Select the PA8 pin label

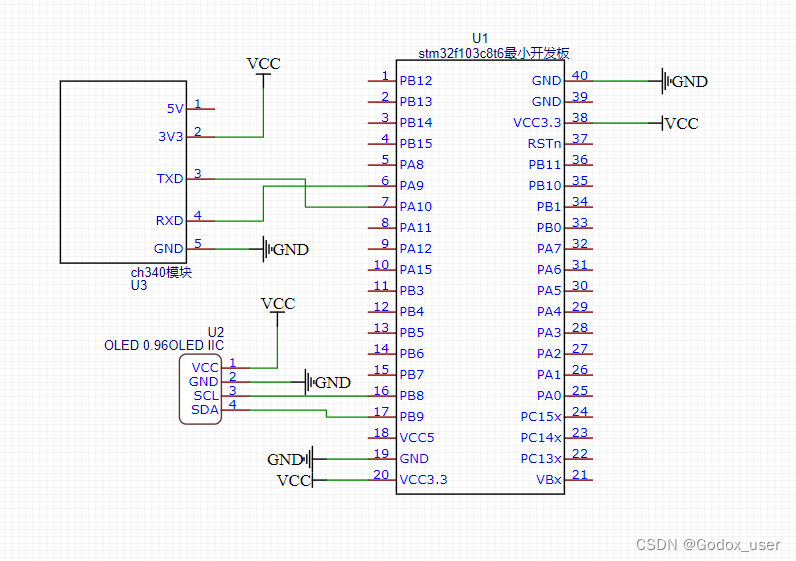point(412,164)
